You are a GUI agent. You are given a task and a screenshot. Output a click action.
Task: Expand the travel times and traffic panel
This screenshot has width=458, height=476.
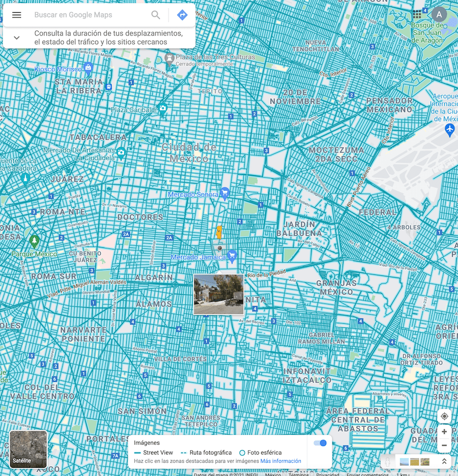coord(17,38)
